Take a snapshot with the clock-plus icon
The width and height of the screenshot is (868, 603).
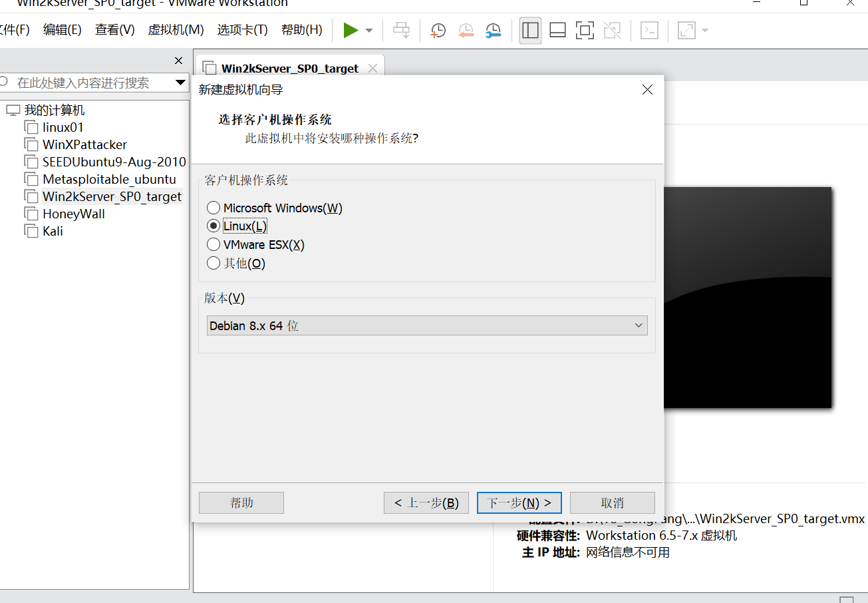[x=438, y=31]
